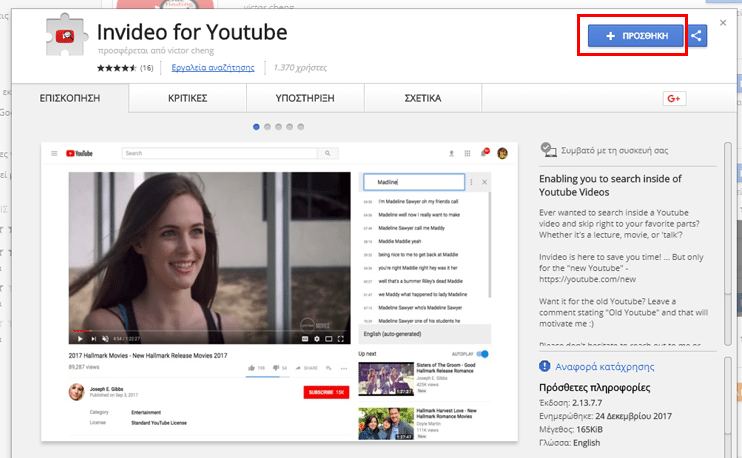Click the video progress bar
This screenshot has height=458, width=742.
210,331
